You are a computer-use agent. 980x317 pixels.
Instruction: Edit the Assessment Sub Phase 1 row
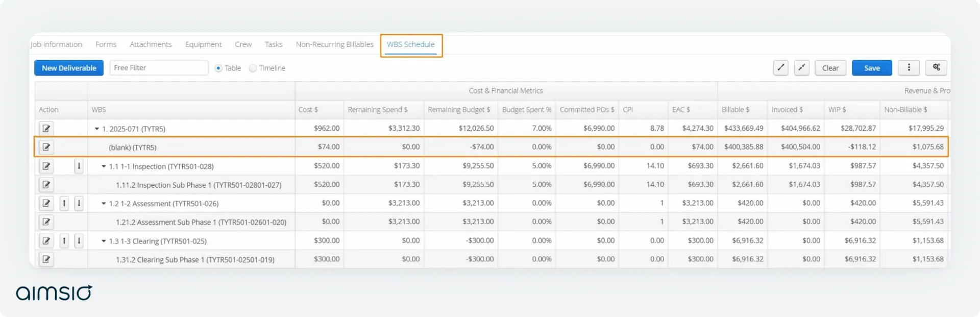(46, 222)
